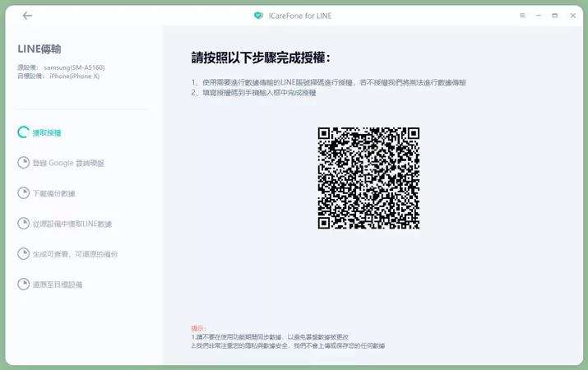Viewport: 588px width, 370px height.
Task: Click tip 2 about privacy and data security
Action: 288,345
